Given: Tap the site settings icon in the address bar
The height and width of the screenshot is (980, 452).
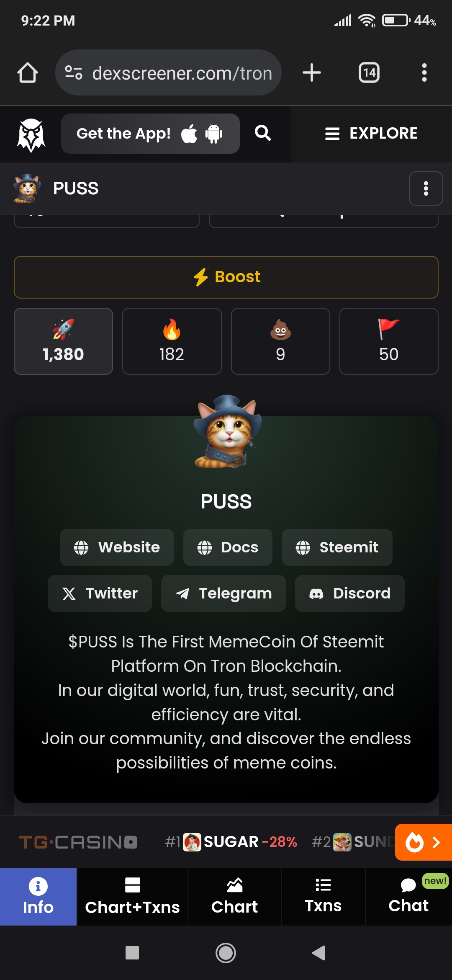Looking at the screenshot, I should tap(74, 73).
